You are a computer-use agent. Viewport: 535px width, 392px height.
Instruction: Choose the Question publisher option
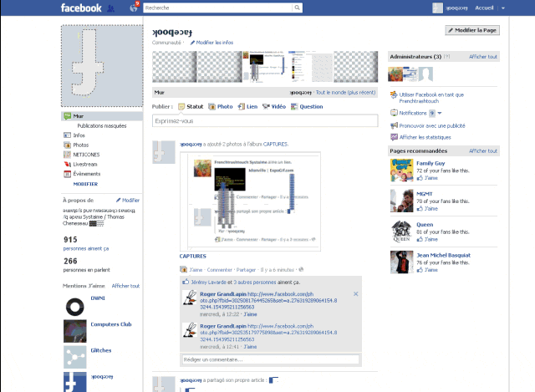[307, 107]
